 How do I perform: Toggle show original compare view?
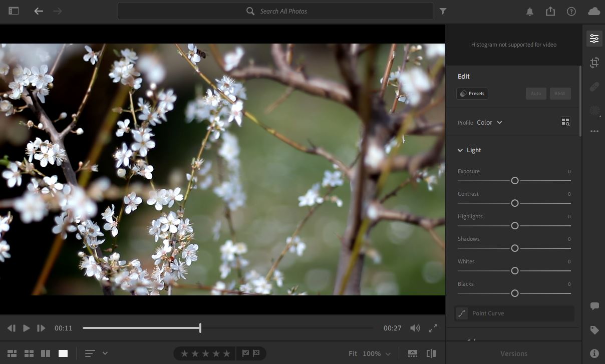[431, 353]
